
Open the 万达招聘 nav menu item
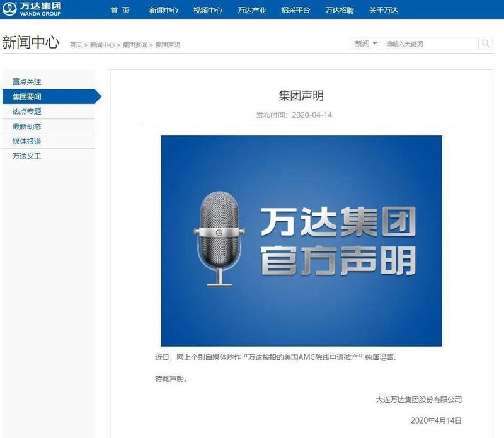tap(340, 10)
